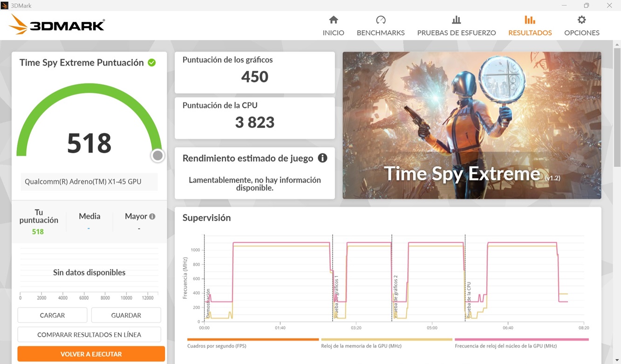Click the bar chart icon for Pruebas de Esfuerzo

click(x=456, y=20)
